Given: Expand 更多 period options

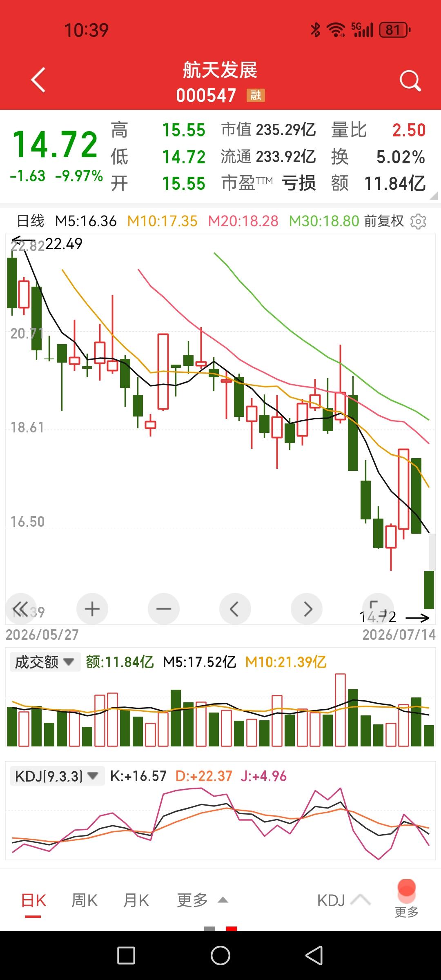Looking at the screenshot, I should click(202, 900).
